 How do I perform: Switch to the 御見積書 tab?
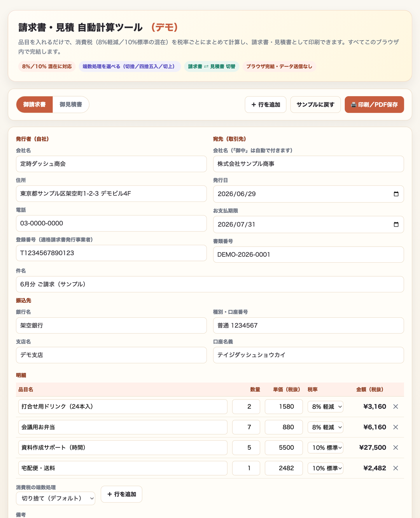coord(71,105)
